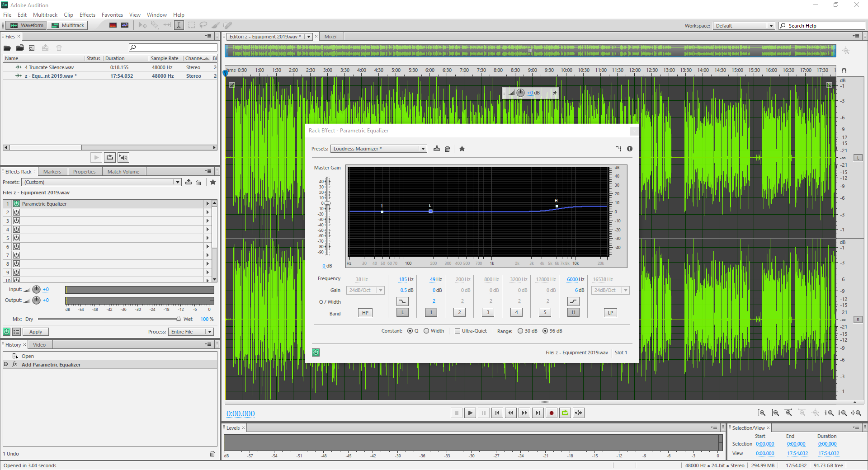Delete the Parametric Equalizer preset

[x=448, y=149]
